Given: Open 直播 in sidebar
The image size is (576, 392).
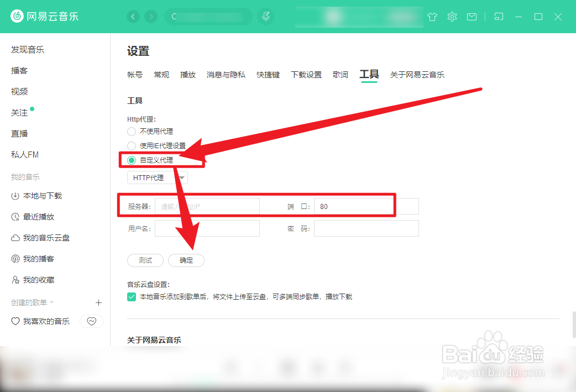Looking at the screenshot, I should coord(19,134).
